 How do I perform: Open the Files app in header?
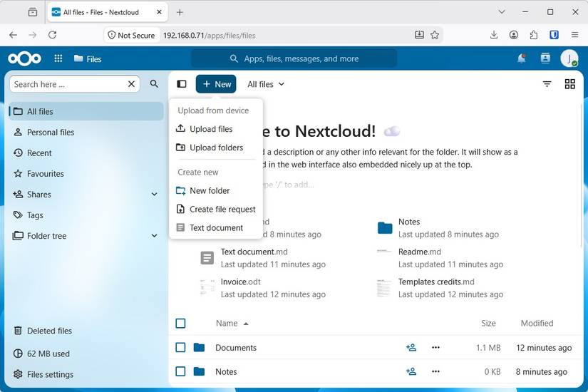pyautogui.click(x=88, y=59)
